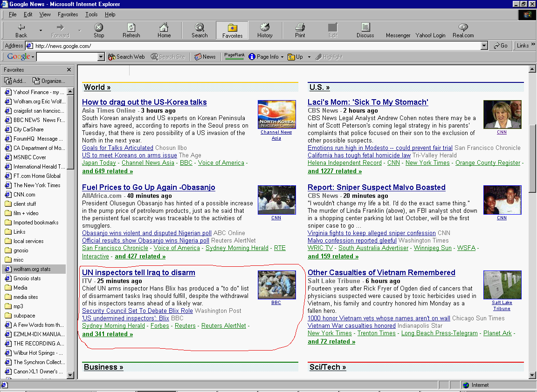The height and width of the screenshot is (392, 537).
Task: Open the 'mp3' favorites folder
Action: [x=18, y=306]
